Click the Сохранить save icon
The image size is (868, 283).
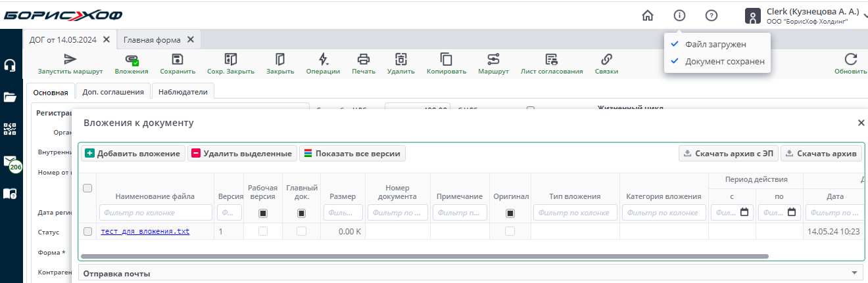pos(178,59)
